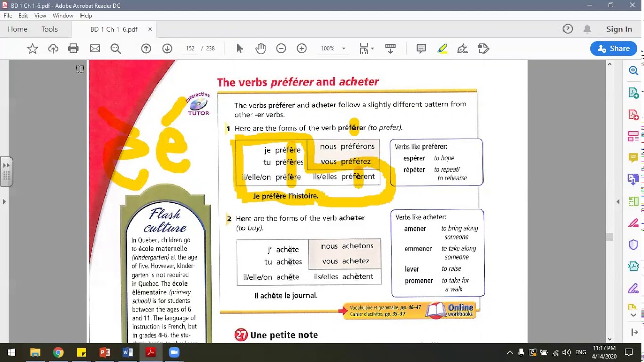This screenshot has width=644, height=362.
Task: Add a bookmark with the star icon
Action: pyautogui.click(x=33, y=49)
